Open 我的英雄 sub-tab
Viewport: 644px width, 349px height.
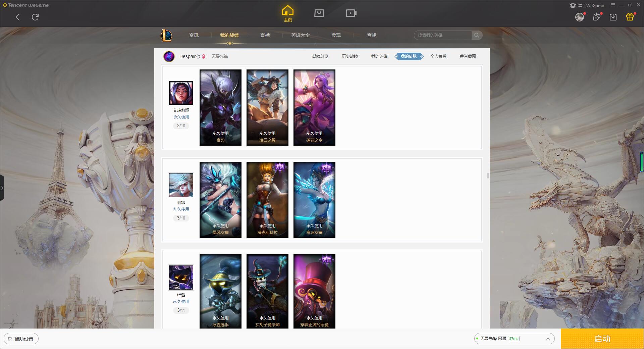pos(379,56)
